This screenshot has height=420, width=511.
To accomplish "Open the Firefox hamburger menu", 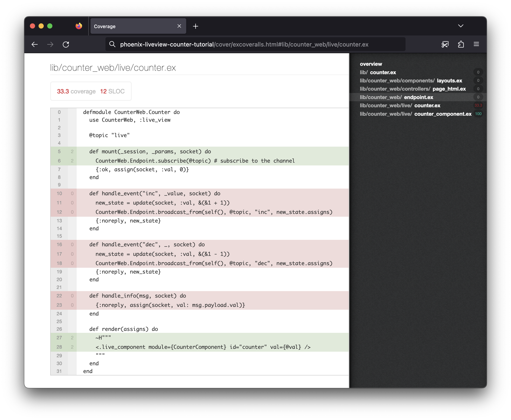I will 476,44.
